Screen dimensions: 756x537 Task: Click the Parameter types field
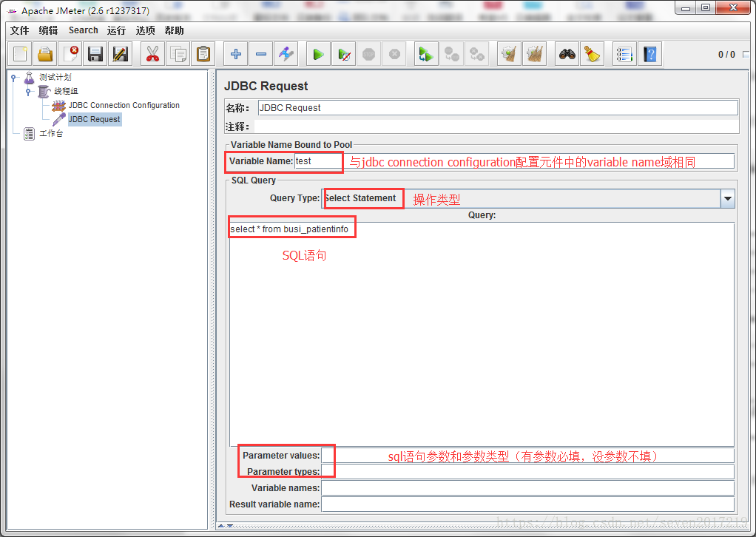point(527,471)
